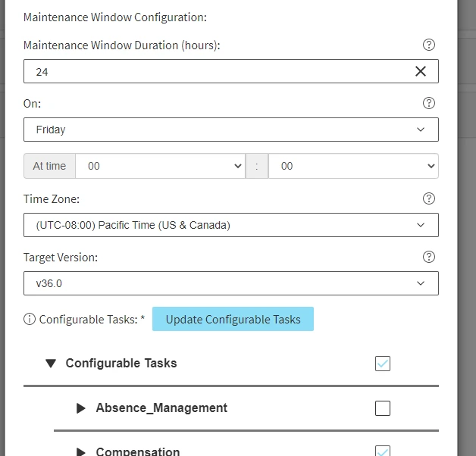Expand the Compensation node

(81, 452)
